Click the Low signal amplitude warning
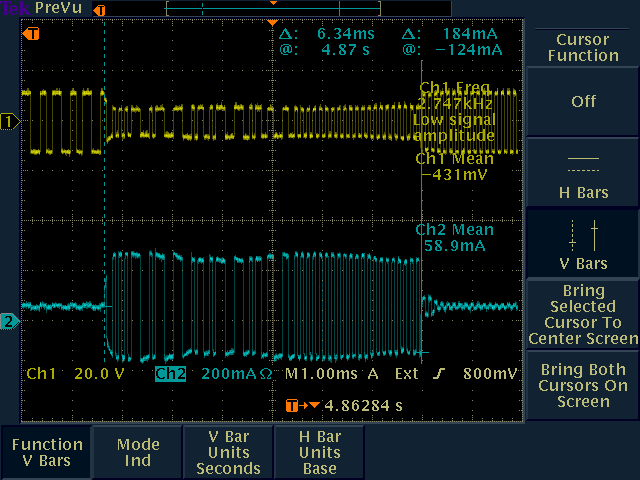This screenshot has width=640, height=480. point(454,127)
